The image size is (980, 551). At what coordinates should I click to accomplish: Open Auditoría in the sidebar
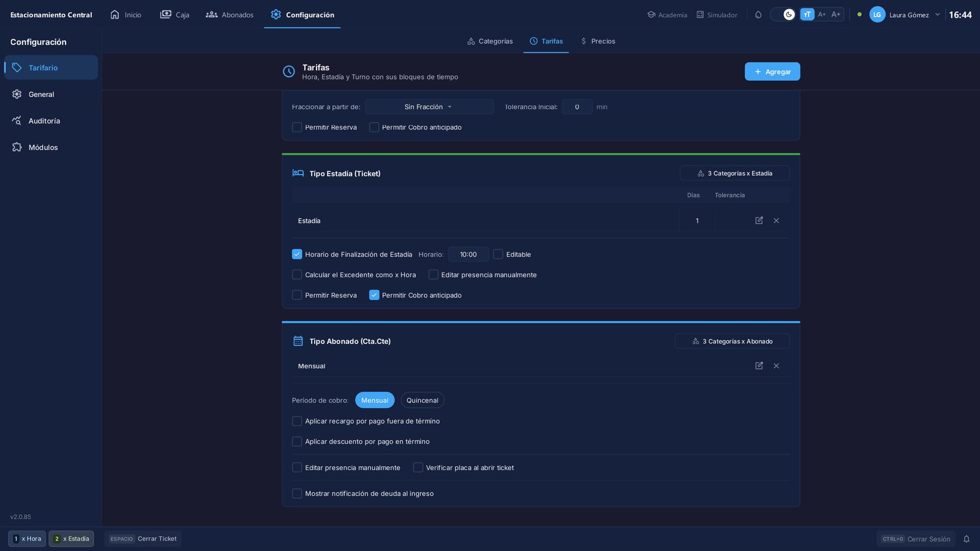click(51, 121)
